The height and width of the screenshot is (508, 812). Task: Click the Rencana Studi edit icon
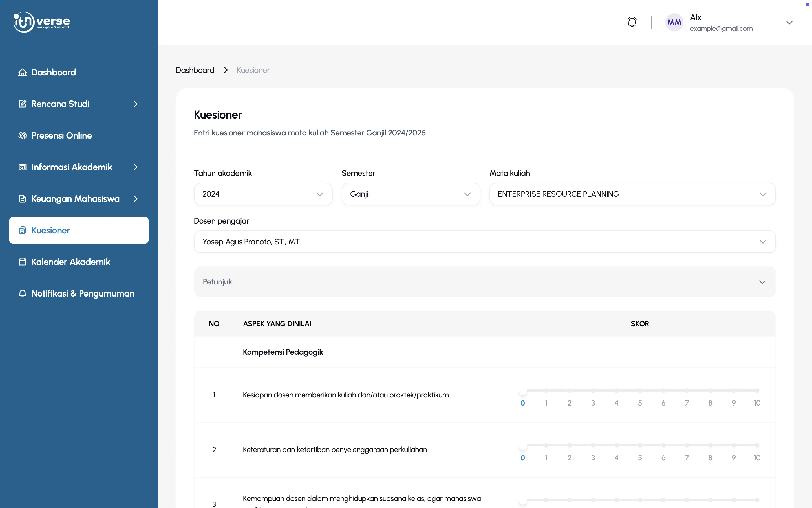[23, 104]
